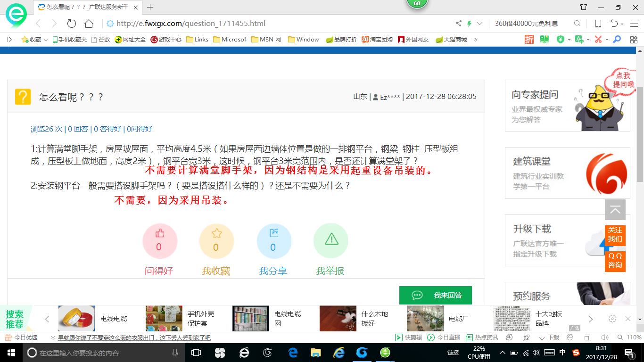Screen dimensions: 644x362
Task: Click the 问得好 thumbs up button
Action: click(x=160, y=241)
